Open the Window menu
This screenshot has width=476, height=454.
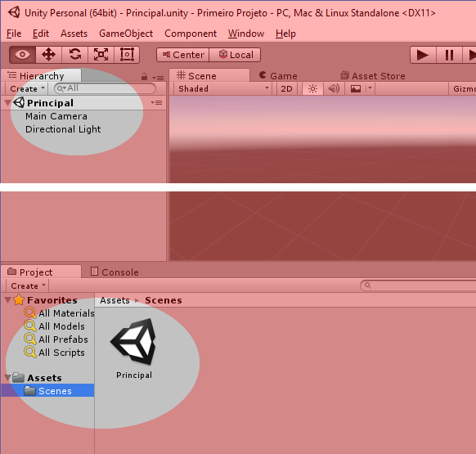pos(246,34)
